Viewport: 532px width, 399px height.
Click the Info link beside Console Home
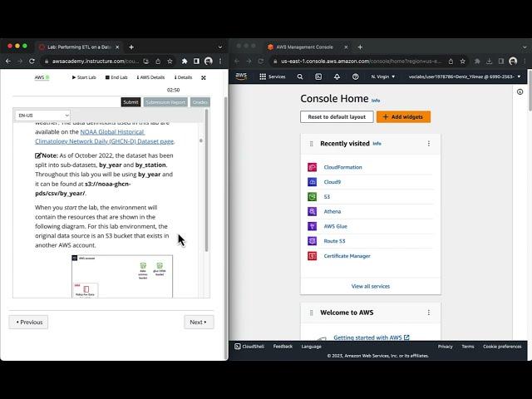pyautogui.click(x=376, y=101)
